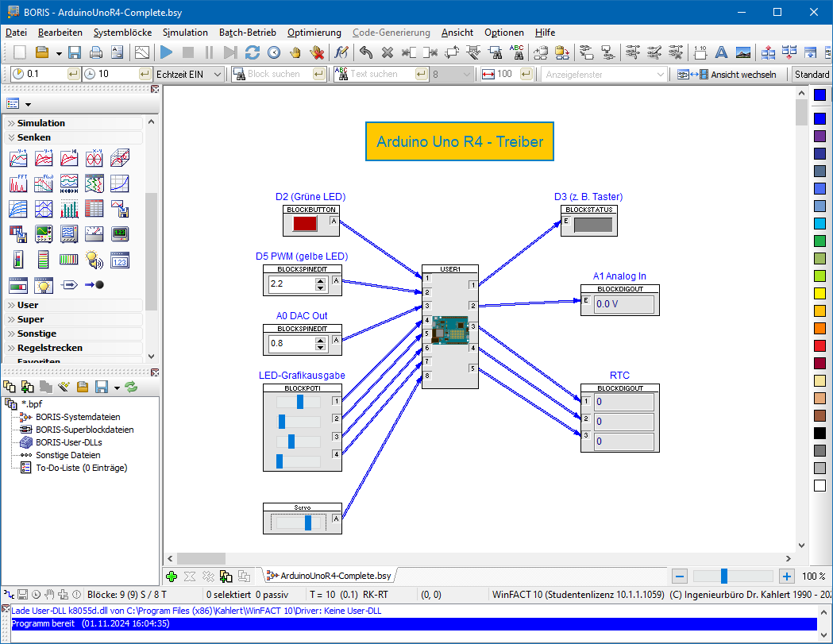Click the hand icon with red cross

click(x=317, y=52)
